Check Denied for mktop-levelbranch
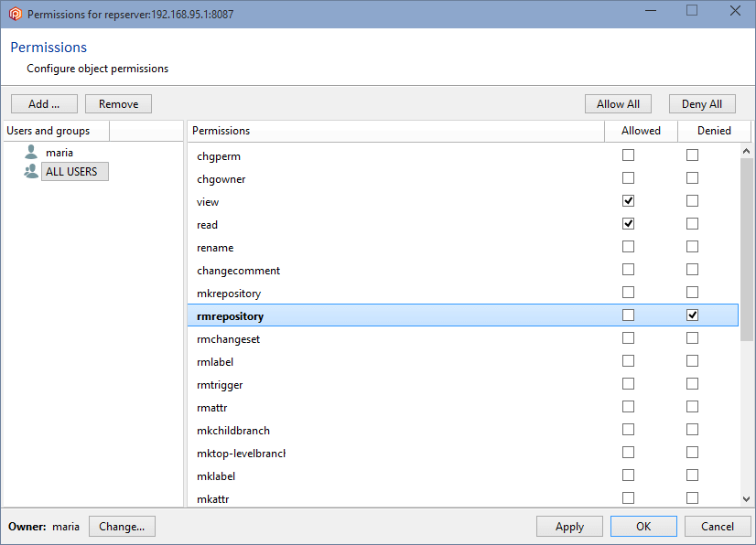This screenshot has height=545, width=756. (692, 453)
